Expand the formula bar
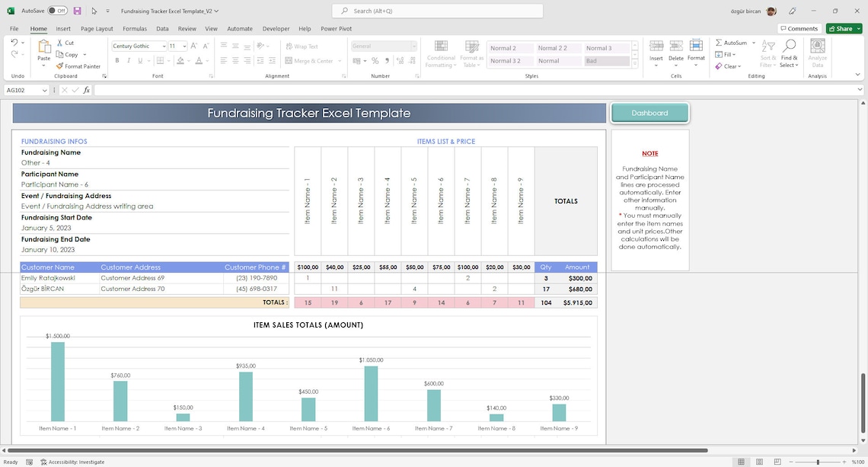The image size is (868, 467). coord(860,90)
